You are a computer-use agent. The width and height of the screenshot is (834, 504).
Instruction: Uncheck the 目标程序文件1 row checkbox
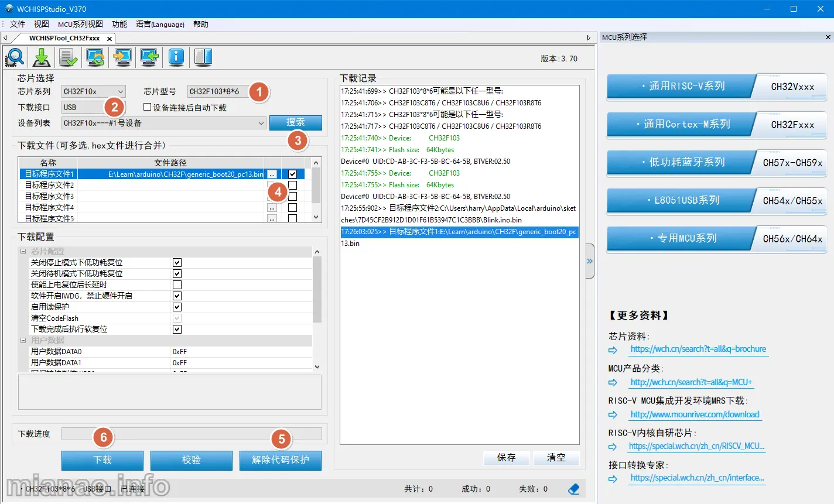pyautogui.click(x=292, y=174)
